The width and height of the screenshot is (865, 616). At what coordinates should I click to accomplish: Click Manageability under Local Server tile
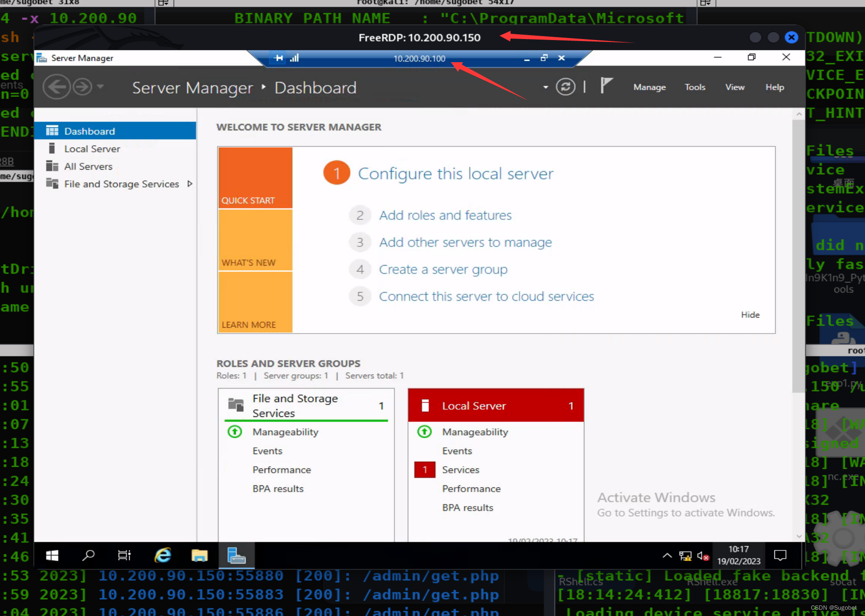pyautogui.click(x=475, y=432)
